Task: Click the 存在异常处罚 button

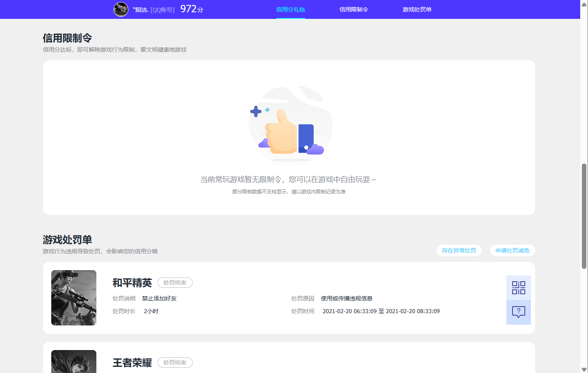Action: click(459, 250)
